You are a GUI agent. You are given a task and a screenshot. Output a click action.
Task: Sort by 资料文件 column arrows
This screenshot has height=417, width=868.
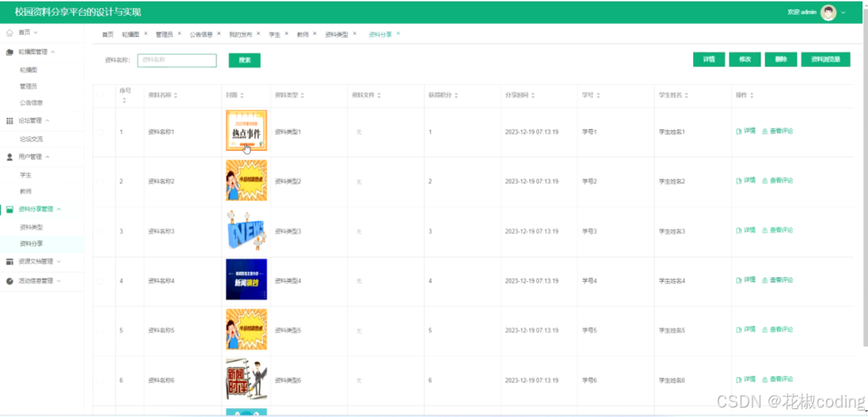point(379,95)
